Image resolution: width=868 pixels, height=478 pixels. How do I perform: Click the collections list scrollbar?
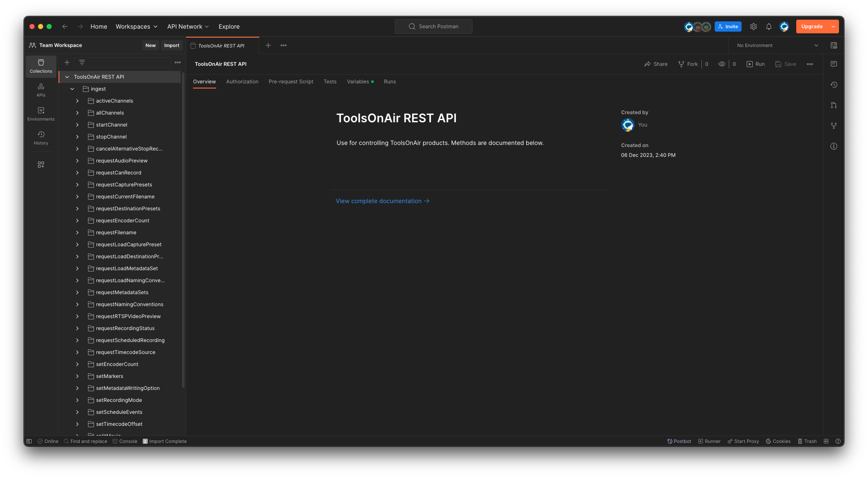[x=183, y=231]
